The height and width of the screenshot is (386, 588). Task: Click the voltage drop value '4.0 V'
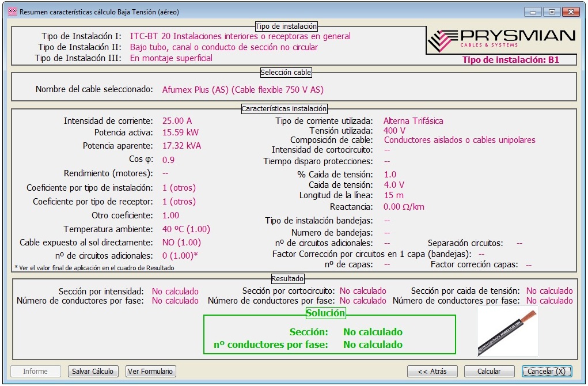(394, 185)
